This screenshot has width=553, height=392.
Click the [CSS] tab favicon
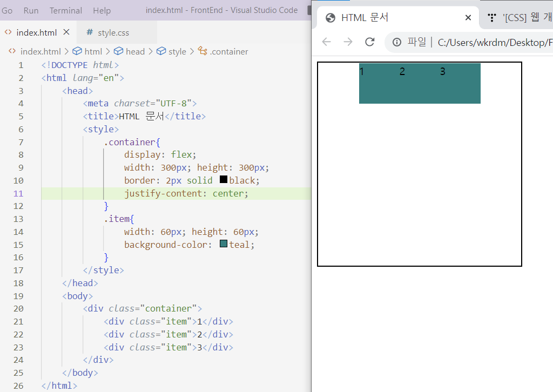click(x=491, y=18)
